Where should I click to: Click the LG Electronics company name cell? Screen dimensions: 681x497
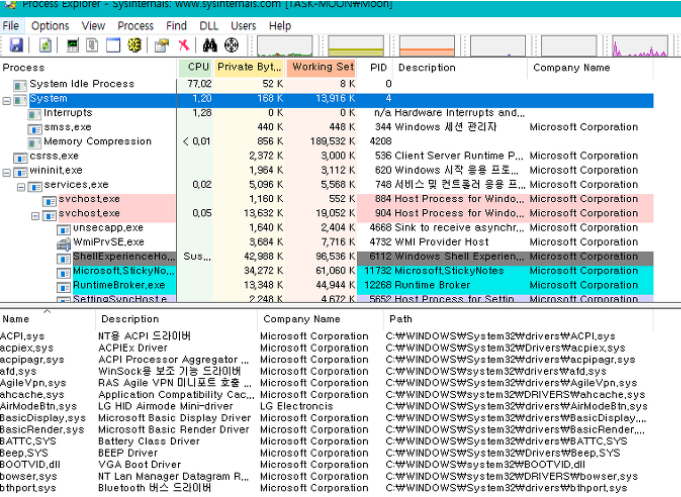[297, 407]
